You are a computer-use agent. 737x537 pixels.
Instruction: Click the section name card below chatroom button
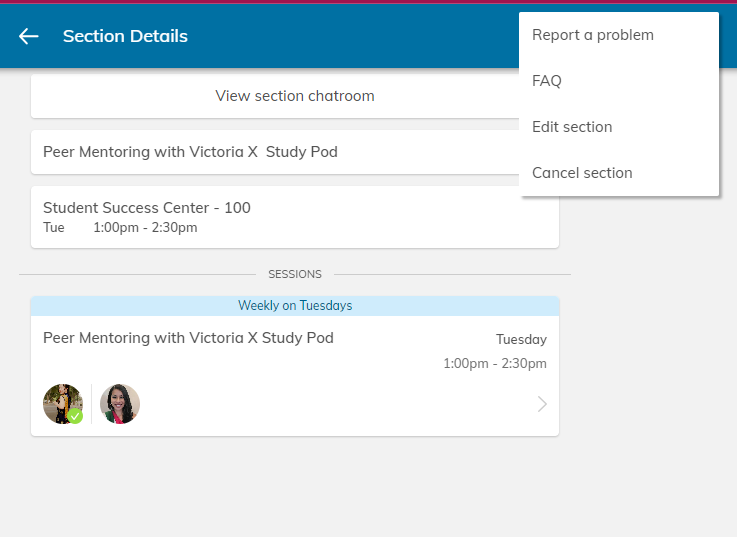tap(190, 152)
